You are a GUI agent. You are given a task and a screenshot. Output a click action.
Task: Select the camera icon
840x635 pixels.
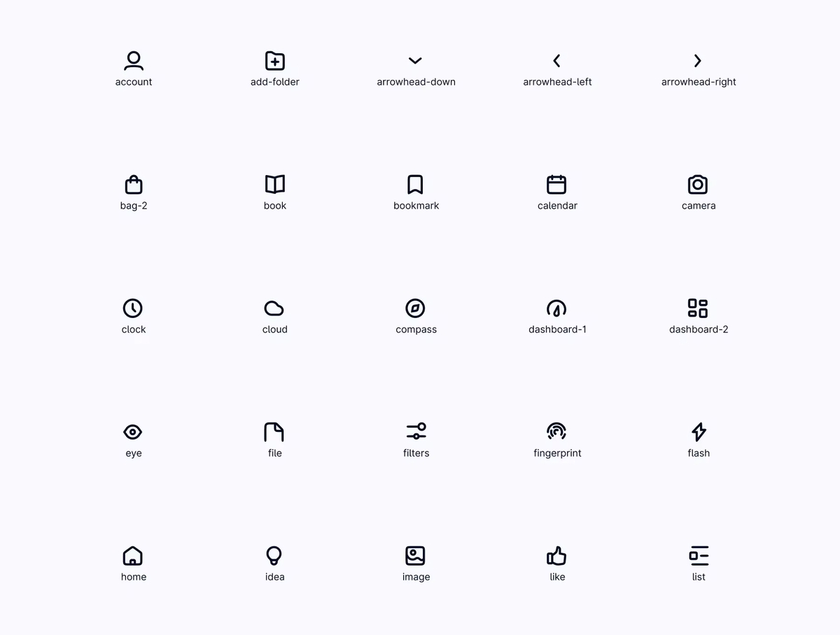pos(698,185)
